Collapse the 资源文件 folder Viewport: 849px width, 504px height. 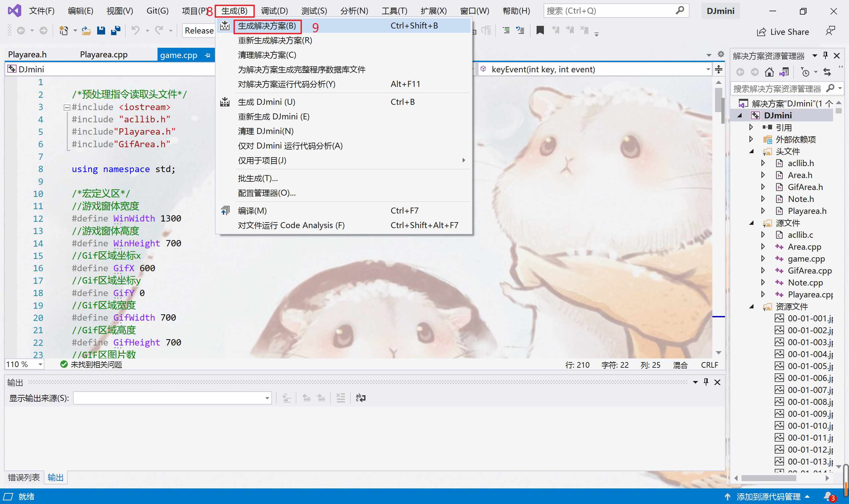(x=751, y=307)
